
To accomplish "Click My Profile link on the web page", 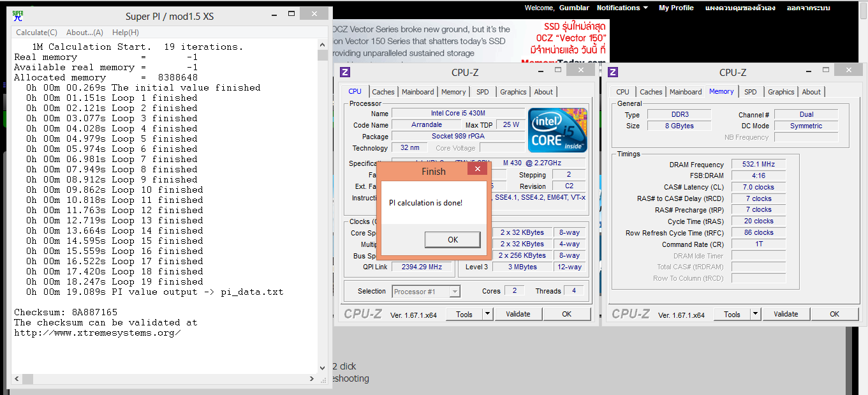I will [676, 8].
